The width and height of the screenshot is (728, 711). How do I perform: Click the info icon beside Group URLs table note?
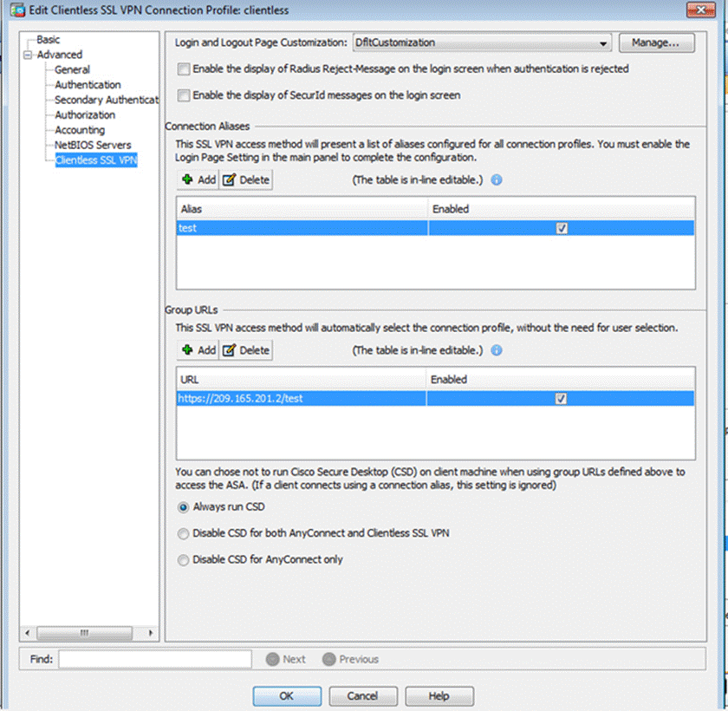[497, 350]
